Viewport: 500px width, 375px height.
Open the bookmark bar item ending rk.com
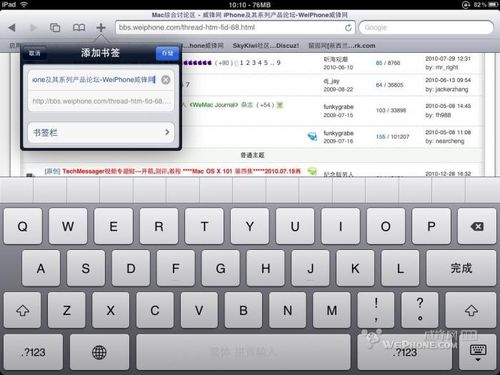click(342, 46)
